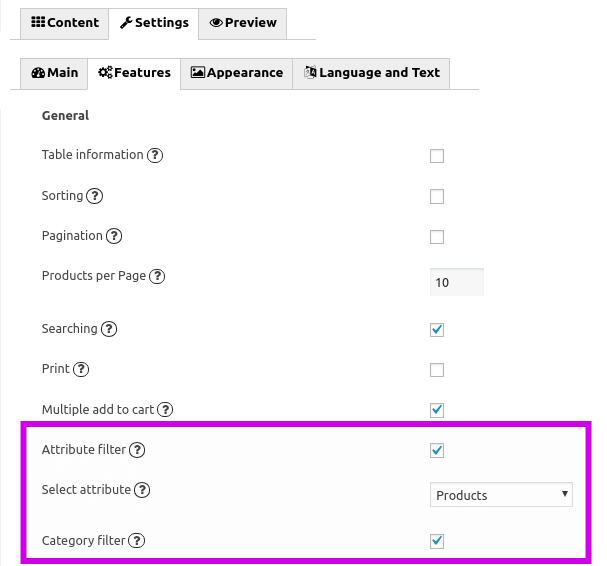Screen dimensions: 607x566
Task: Open the Preview tab
Action: 243,23
